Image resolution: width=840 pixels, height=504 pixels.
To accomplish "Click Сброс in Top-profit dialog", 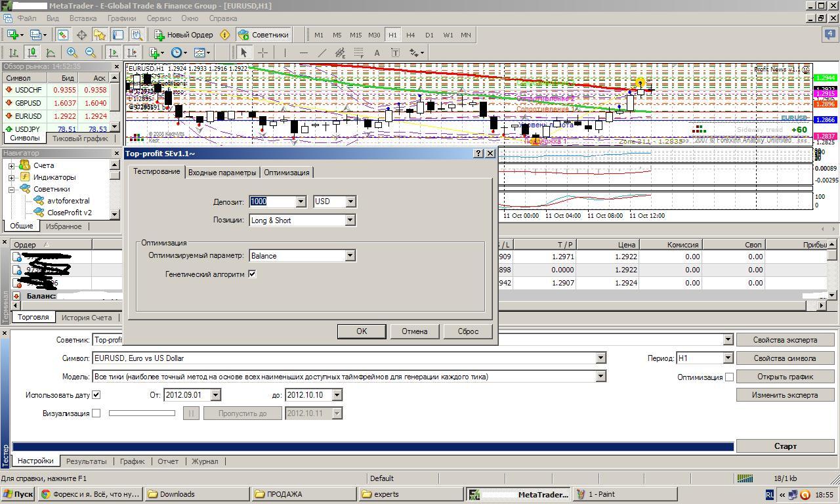I will (468, 331).
